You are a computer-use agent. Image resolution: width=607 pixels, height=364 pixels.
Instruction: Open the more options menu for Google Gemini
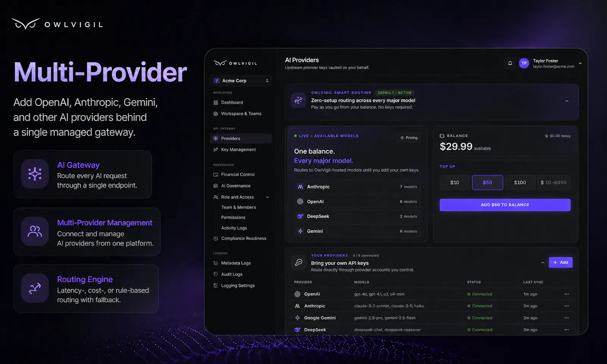[x=566, y=318]
